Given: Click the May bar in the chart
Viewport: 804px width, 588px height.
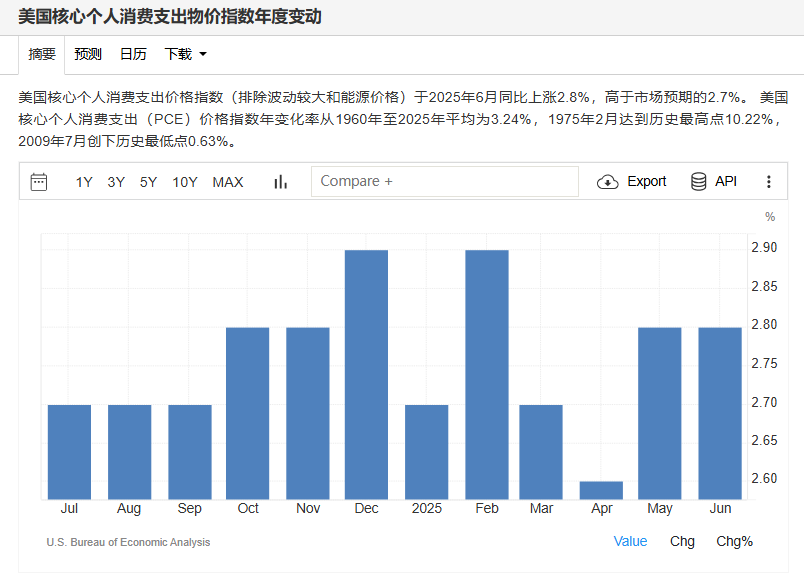Looking at the screenshot, I should [660, 413].
